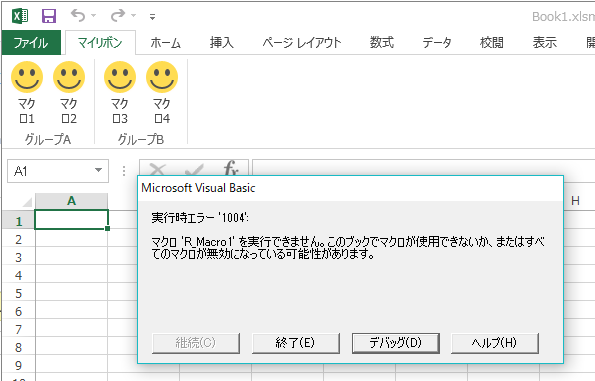Click the formula bar input area

(x=423, y=167)
